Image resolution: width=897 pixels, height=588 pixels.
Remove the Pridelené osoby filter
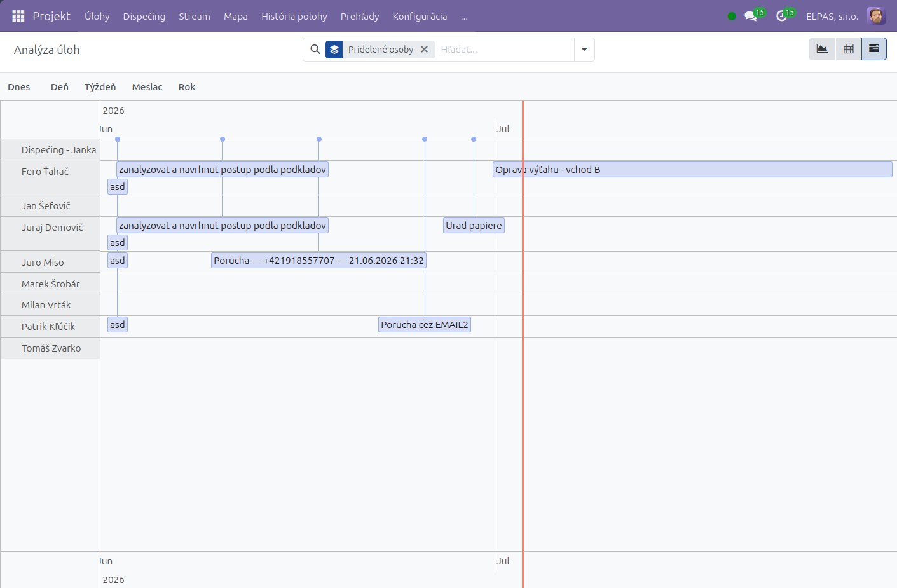424,50
